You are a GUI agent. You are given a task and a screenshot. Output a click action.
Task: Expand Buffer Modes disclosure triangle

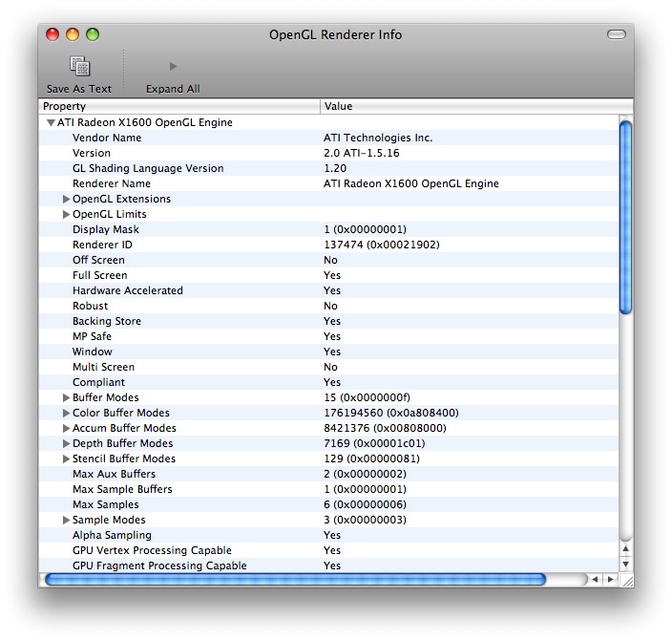pos(66,398)
